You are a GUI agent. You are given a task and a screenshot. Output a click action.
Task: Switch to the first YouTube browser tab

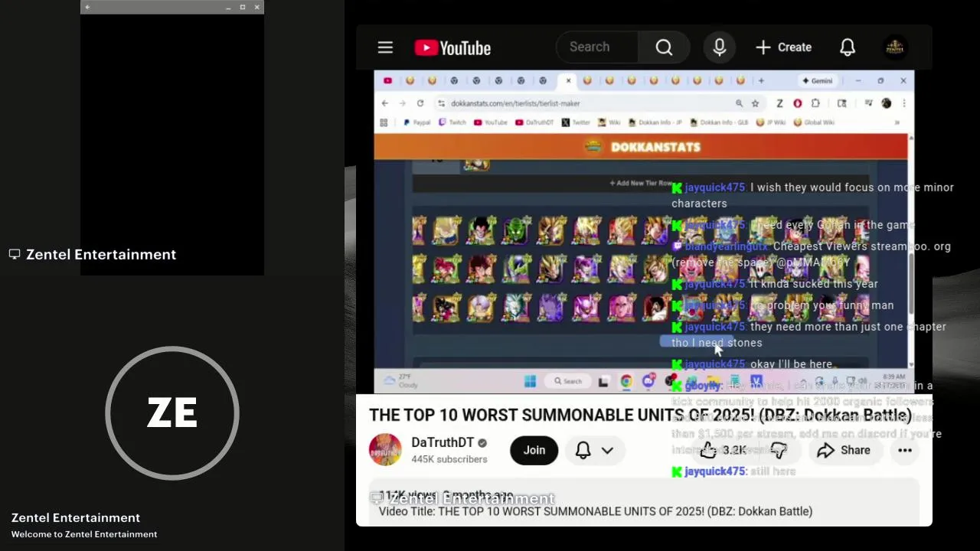387,80
